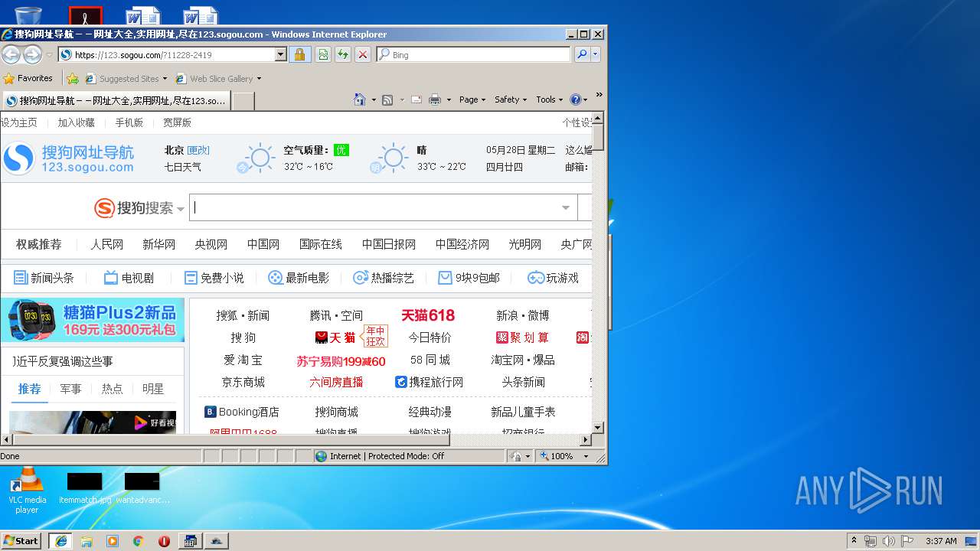Print the page with the printer icon
The height and width of the screenshot is (551, 980).
coord(435,99)
